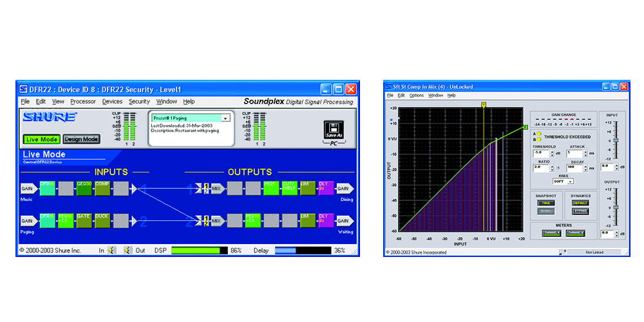Click the RATIO value field 2.0
Viewport: 644px width, 322px height.
click(542, 168)
